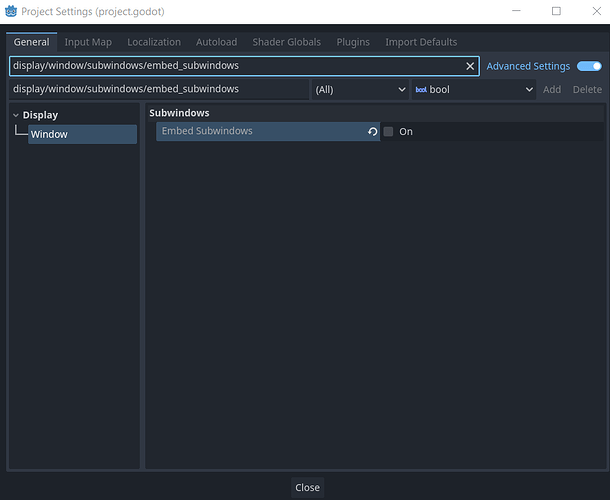Screen dimensions: 610x500
Task: Toggle the Advanced Settings switch
Action: (x=589, y=66)
